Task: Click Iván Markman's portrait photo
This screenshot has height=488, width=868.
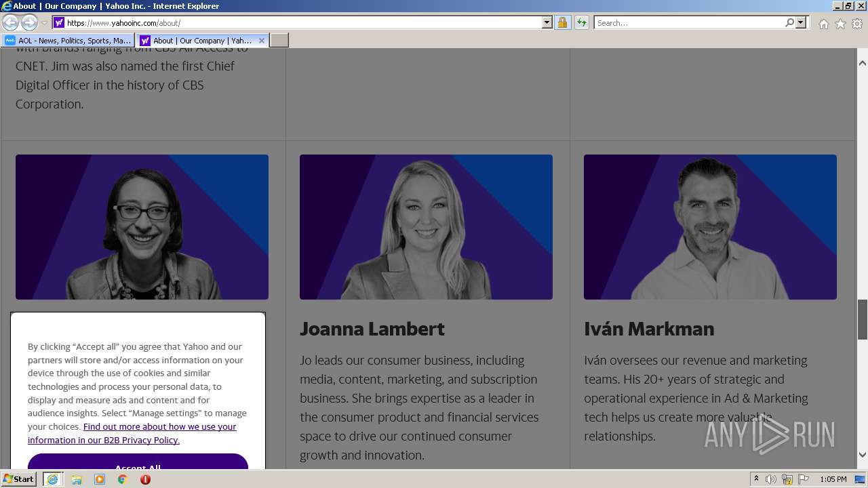Action: [x=710, y=227]
